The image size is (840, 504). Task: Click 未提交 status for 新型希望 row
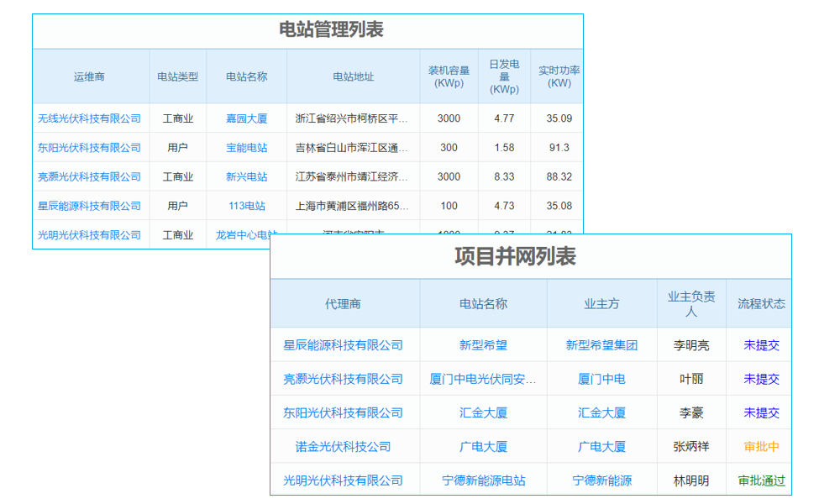point(759,344)
